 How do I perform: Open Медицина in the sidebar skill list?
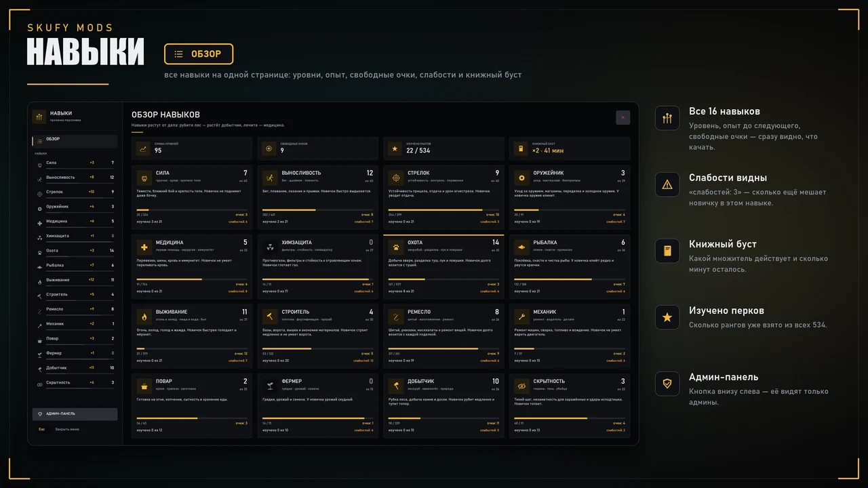click(x=75, y=221)
